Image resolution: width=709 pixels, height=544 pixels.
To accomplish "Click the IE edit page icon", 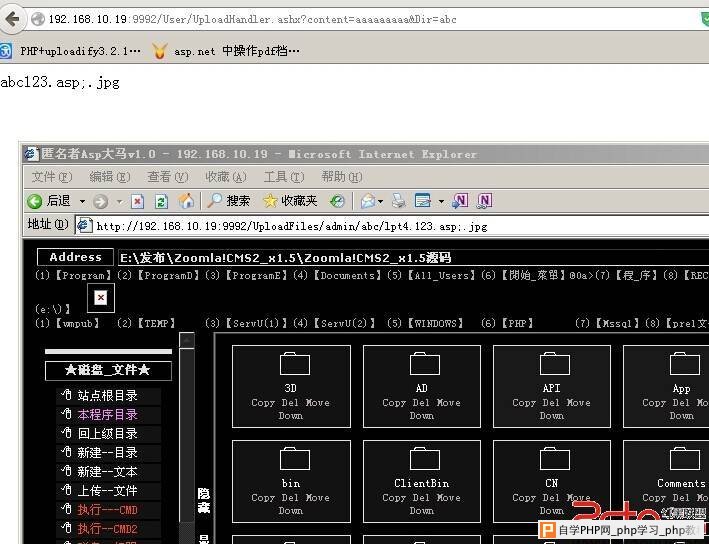I will pos(423,201).
